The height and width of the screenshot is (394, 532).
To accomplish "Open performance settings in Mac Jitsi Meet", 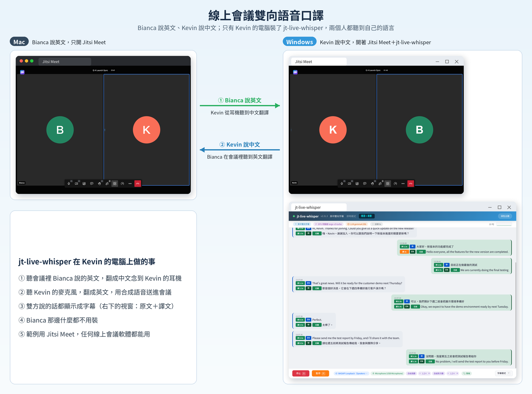I will point(122,184).
